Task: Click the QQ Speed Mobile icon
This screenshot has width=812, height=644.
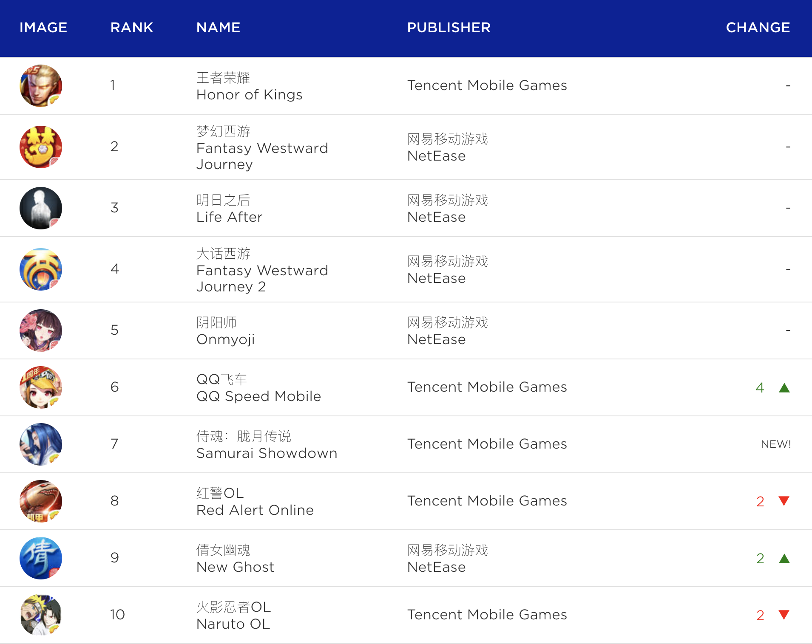Action: 41,387
